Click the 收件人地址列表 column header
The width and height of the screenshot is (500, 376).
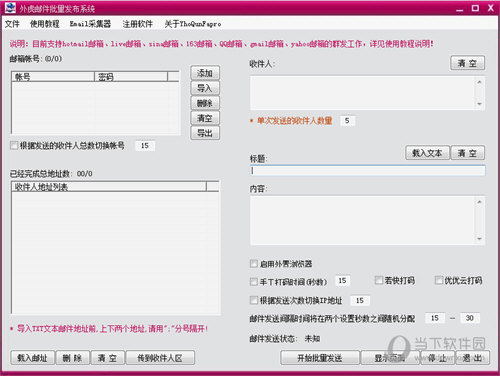109,187
